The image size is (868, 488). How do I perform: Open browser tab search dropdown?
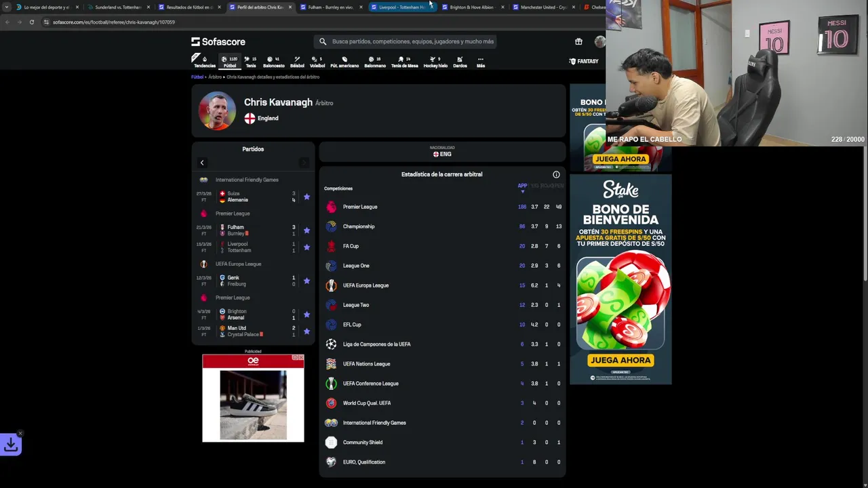7,7
